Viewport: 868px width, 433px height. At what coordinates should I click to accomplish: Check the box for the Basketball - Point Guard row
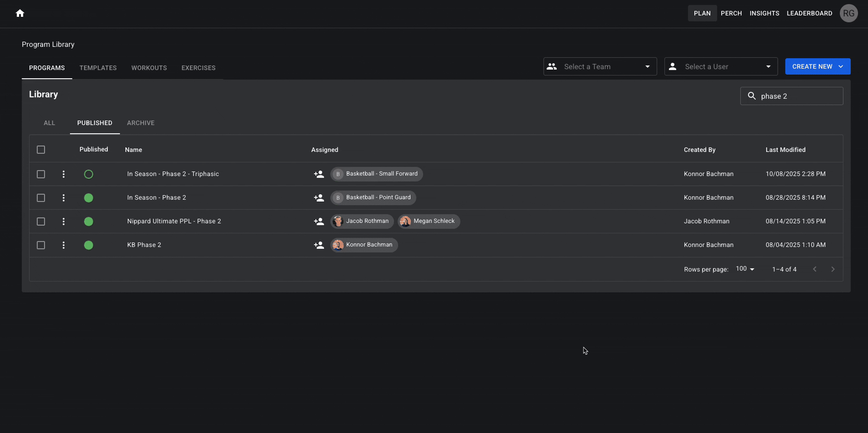click(x=41, y=198)
